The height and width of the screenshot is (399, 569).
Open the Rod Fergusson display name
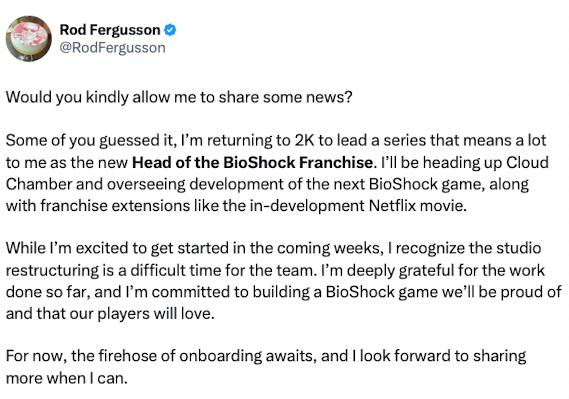tap(110, 30)
